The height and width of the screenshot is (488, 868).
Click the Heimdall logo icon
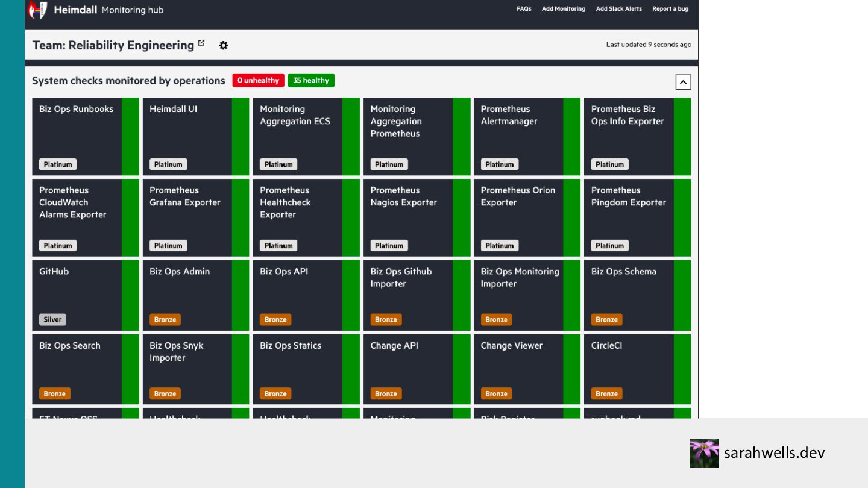(37, 10)
